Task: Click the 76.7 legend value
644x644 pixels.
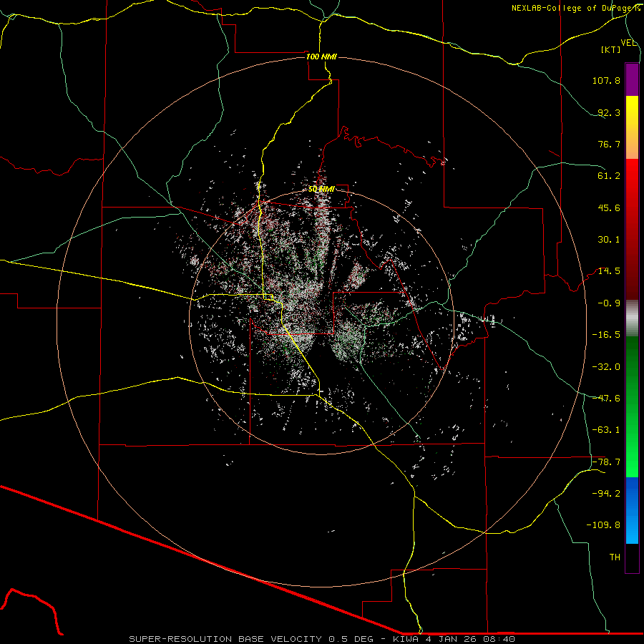Action: [x=609, y=144]
